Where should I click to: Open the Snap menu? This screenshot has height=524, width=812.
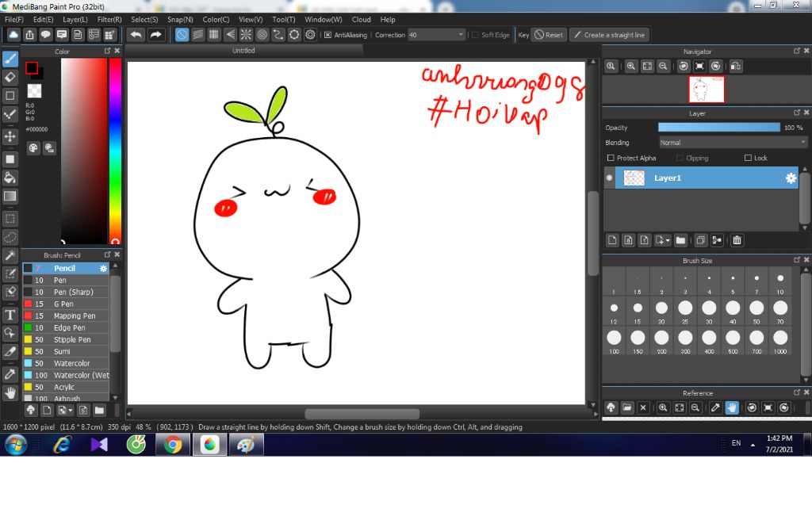pyautogui.click(x=180, y=19)
